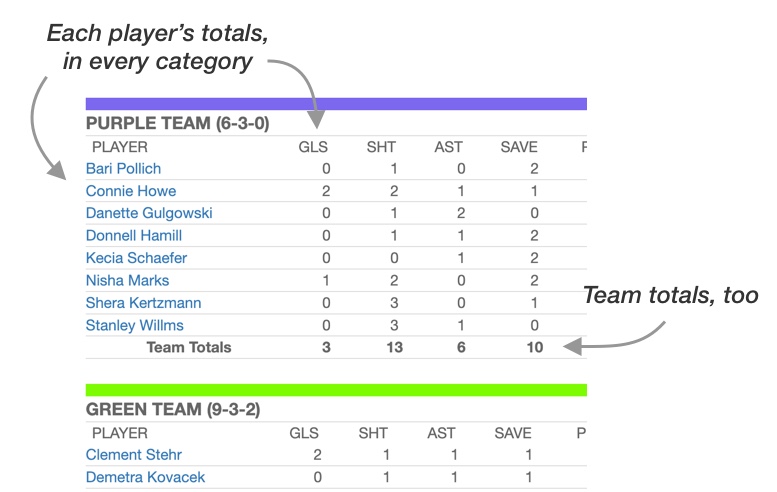
Task: Click the Purple Team GLS column header
Action: (x=313, y=147)
